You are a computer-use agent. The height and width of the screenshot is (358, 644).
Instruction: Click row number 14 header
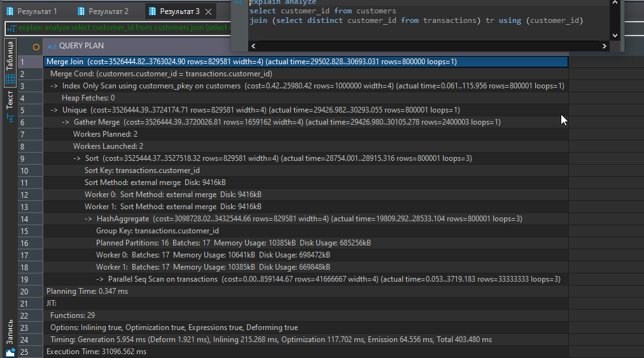tap(31, 219)
